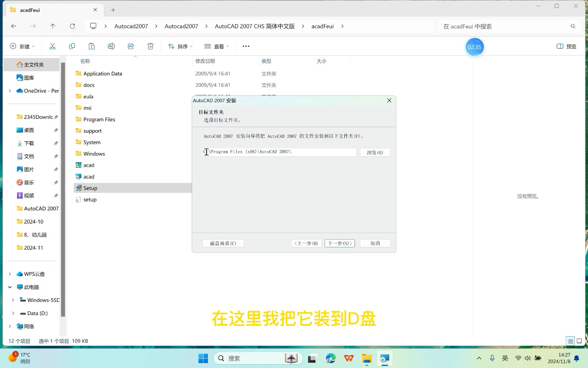The width and height of the screenshot is (588, 368).
Task: Refresh the current folder view
Action: 72,26
